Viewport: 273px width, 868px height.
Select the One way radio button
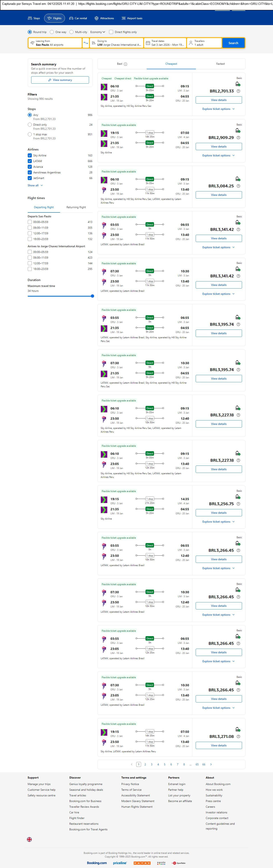pyautogui.click(x=52, y=32)
